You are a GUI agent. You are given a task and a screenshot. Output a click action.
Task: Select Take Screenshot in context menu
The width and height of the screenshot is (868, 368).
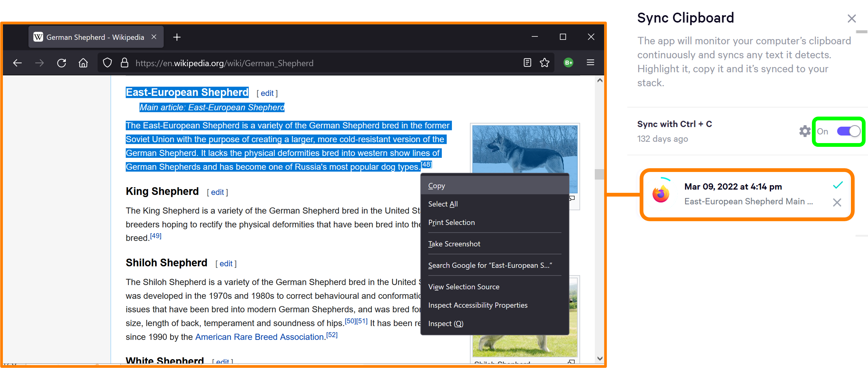point(454,244)
